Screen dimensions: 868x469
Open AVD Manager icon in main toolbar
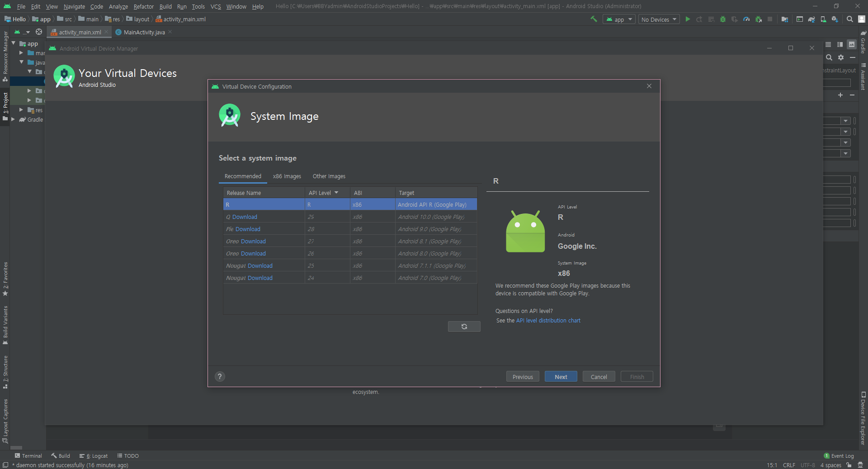(823, 19)
